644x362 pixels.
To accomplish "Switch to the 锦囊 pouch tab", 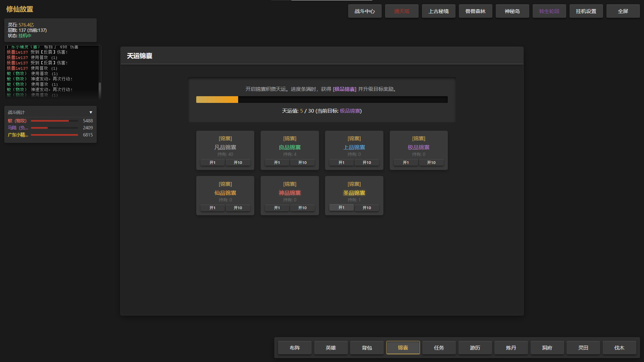I will 403,348.
